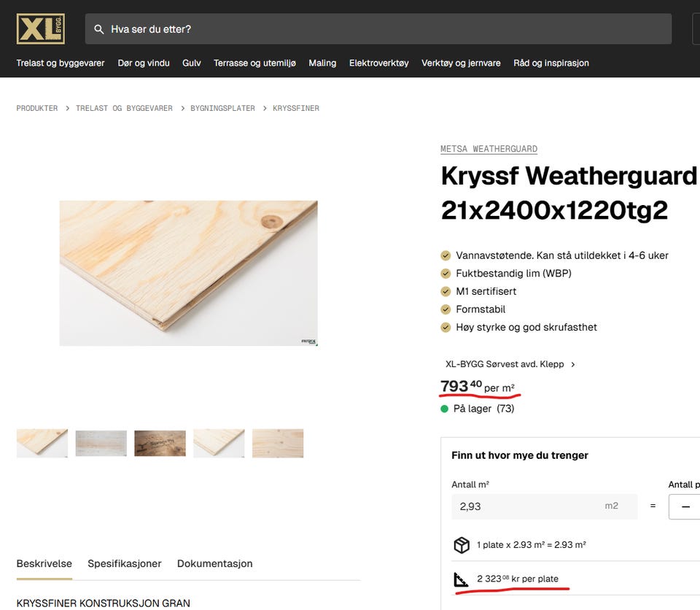Go to KRYSSFINER breadcrumb
This screenshot has height=610, width=700.
pyautogui.click(x=296, y=108)
